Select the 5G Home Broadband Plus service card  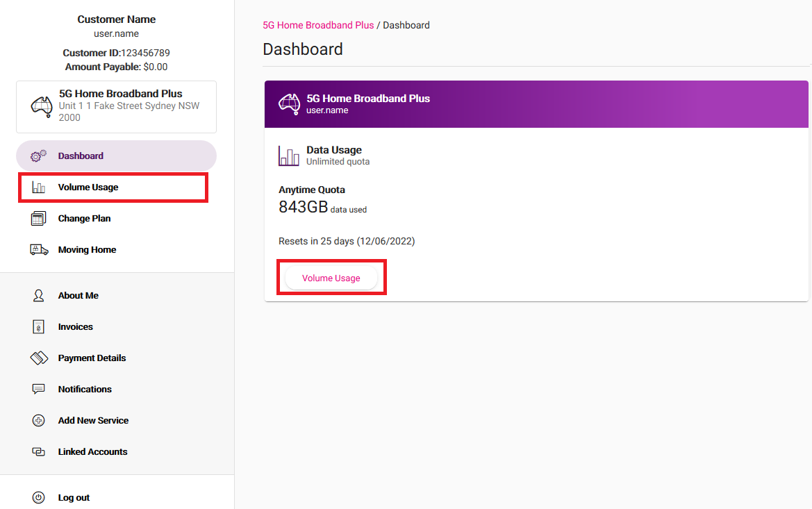pyautogui.click(x=116, y=106)
